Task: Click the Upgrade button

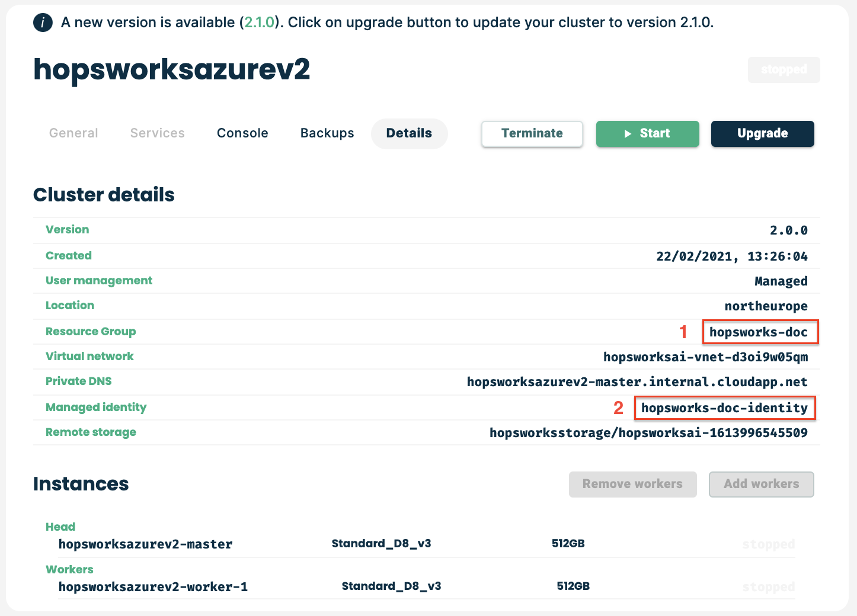Action: click(762, 134)
